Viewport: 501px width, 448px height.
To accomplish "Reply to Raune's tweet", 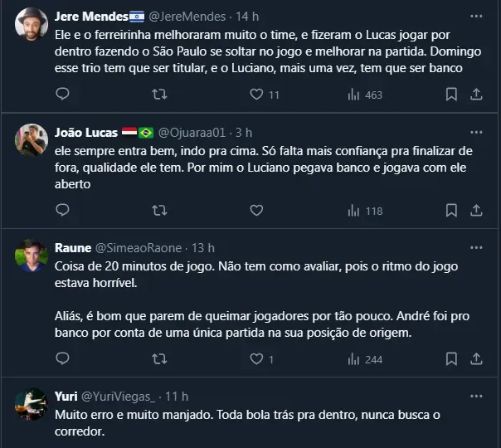I will (62, 358).
